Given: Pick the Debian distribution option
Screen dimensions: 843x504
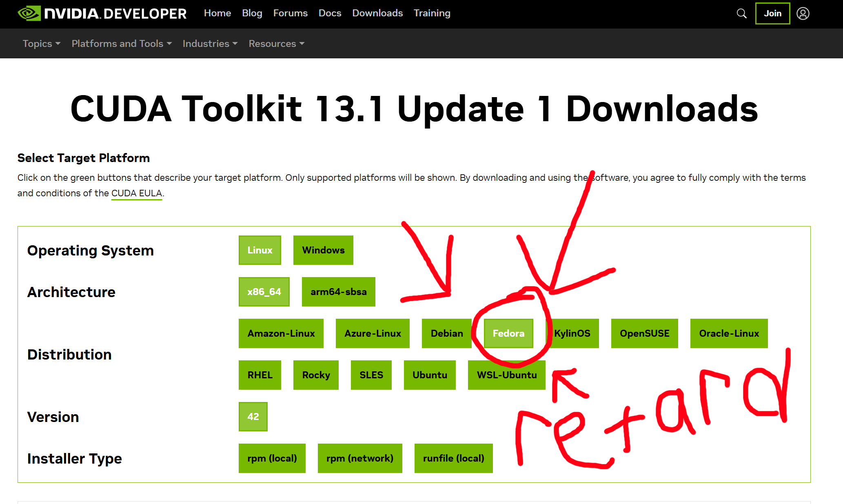Looking at the screenshot, I should 446,333.
